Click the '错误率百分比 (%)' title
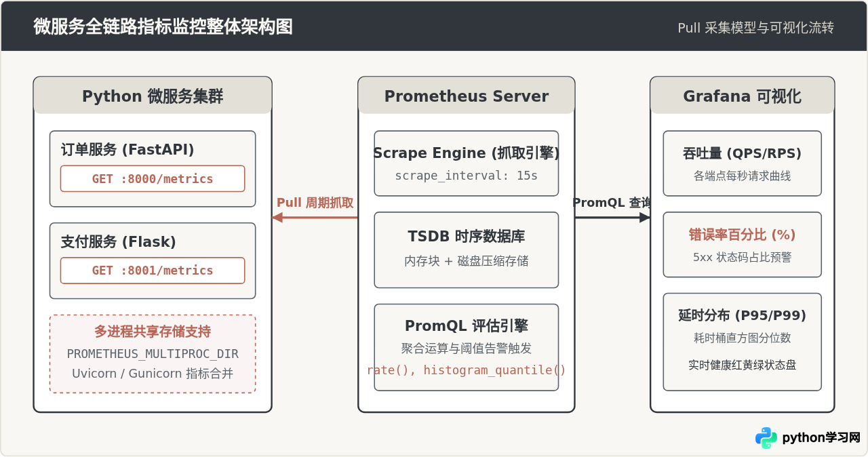Image resolution: width=868 pixels, height=457 pixels. 743,235
